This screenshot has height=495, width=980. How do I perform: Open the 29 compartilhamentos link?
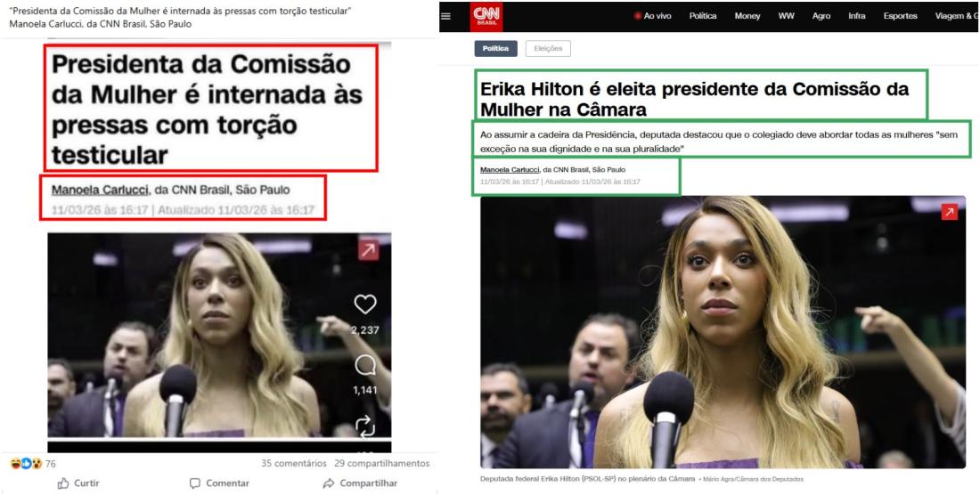point(382,464)
